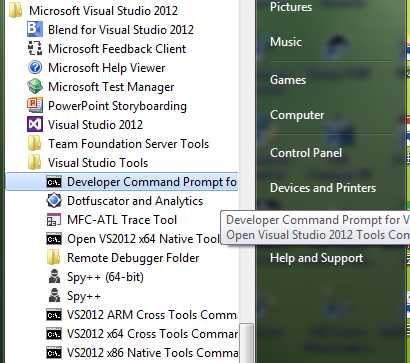Click the programs list scrollbar thumb
Screen dimensions: 410x363
tap(247, 343)
